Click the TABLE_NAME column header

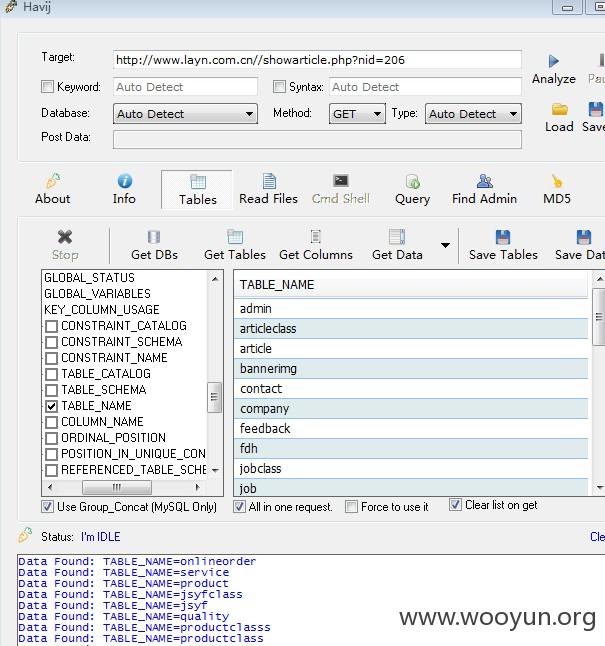[x=411, y=285]
